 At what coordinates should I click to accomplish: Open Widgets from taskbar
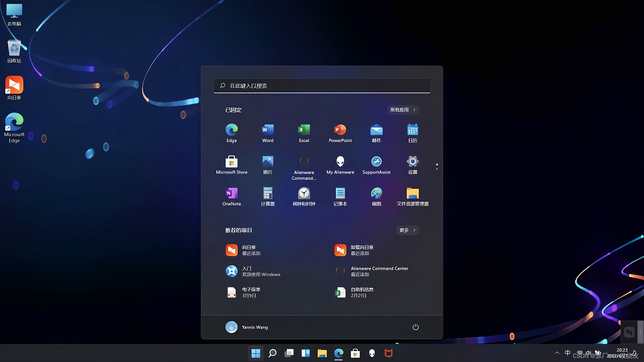click(305, 353)
